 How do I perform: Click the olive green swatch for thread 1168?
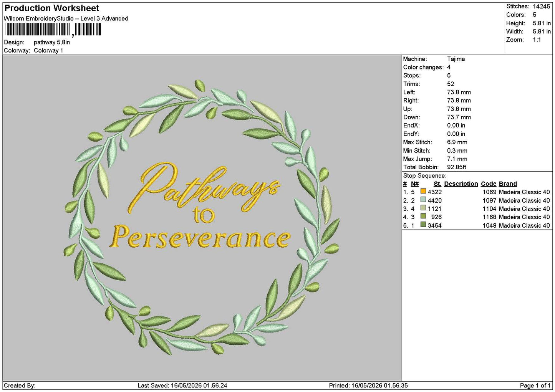423,216
